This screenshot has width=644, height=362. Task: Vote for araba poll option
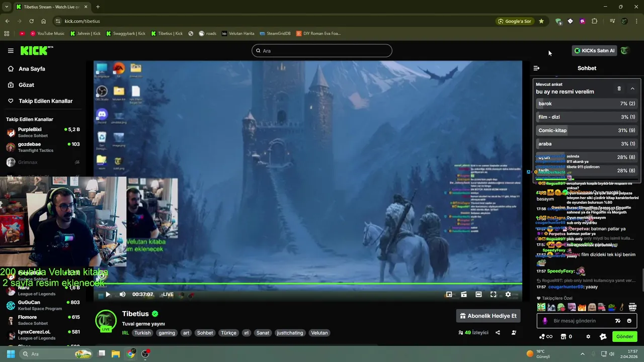tap(587, 144)
